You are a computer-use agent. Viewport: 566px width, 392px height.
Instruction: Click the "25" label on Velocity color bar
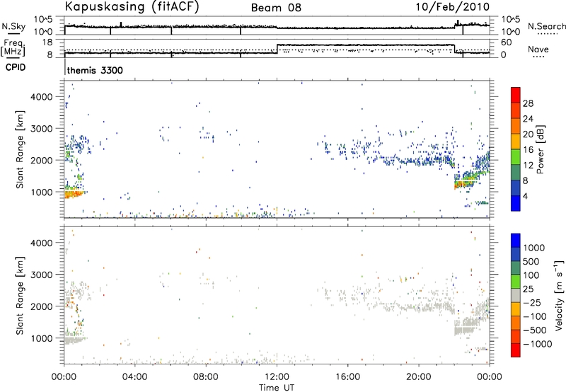coord(528,289)
